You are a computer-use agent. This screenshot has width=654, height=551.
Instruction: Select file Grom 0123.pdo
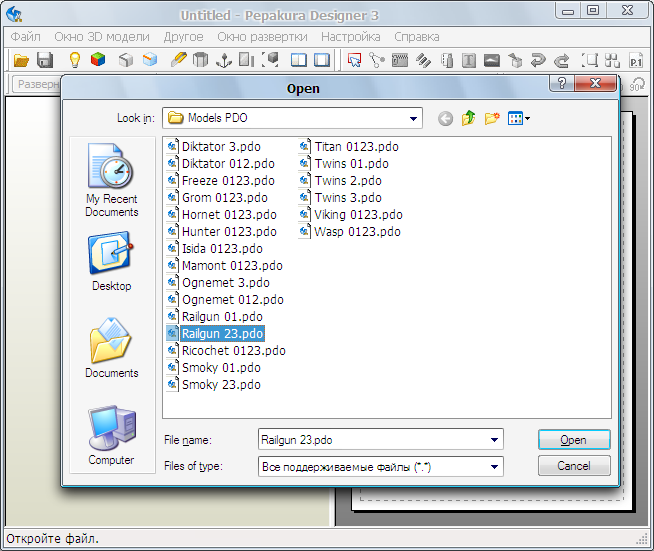[x=217, y=198]
